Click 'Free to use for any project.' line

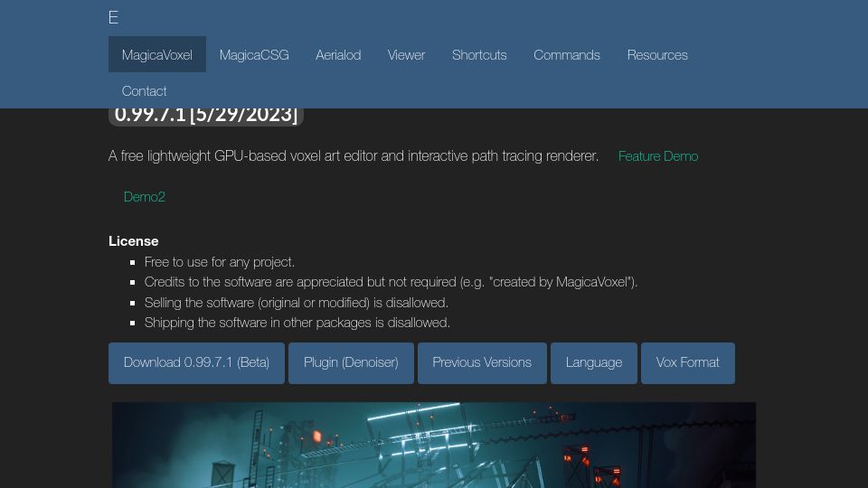click(x=219, y=262)
